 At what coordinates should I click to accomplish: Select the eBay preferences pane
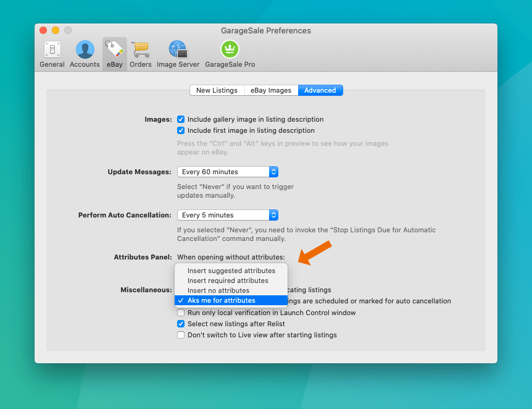tap(115, 54)
